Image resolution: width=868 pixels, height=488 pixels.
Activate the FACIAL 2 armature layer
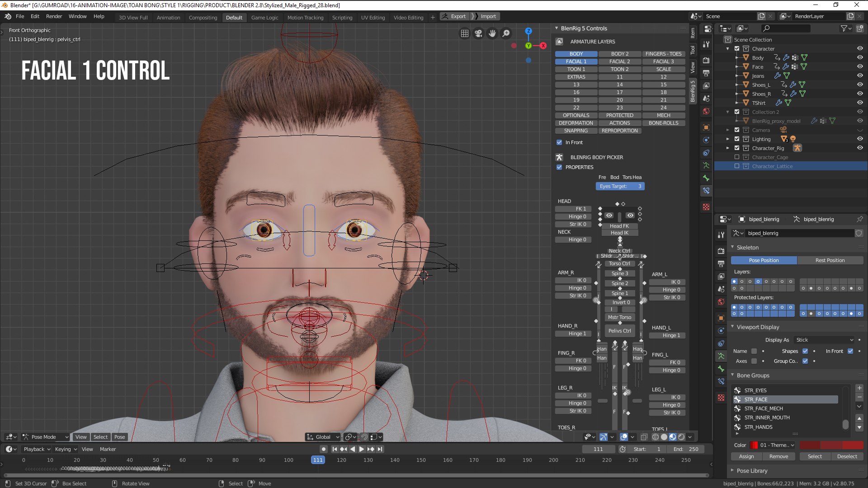tap(619, 61)
